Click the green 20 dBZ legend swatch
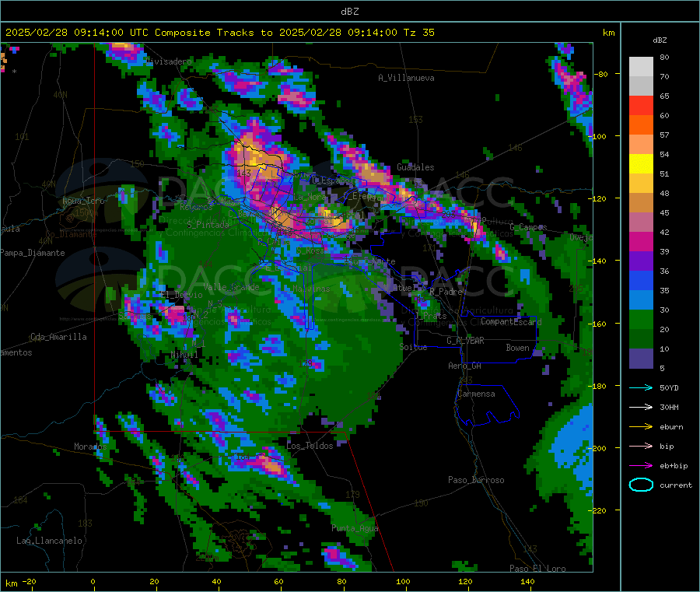The width and height of the screenshot is (700, 592). [x=641, y=319]
